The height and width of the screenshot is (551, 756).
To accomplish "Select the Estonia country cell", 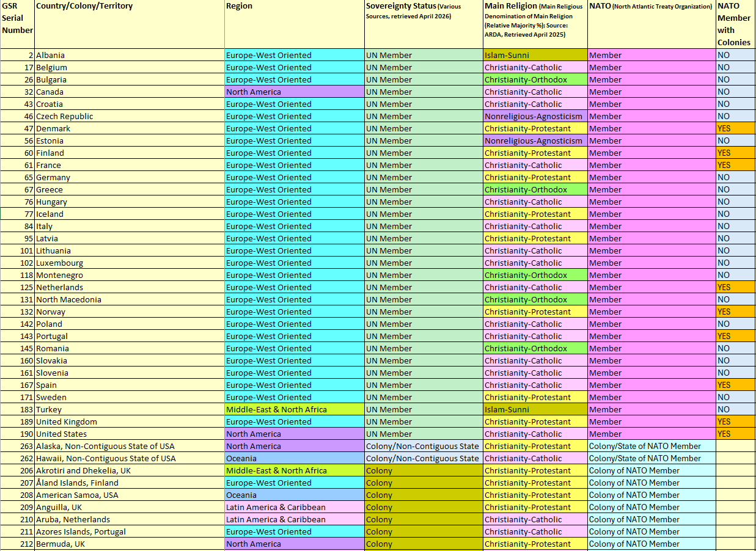I will [130, 140].
